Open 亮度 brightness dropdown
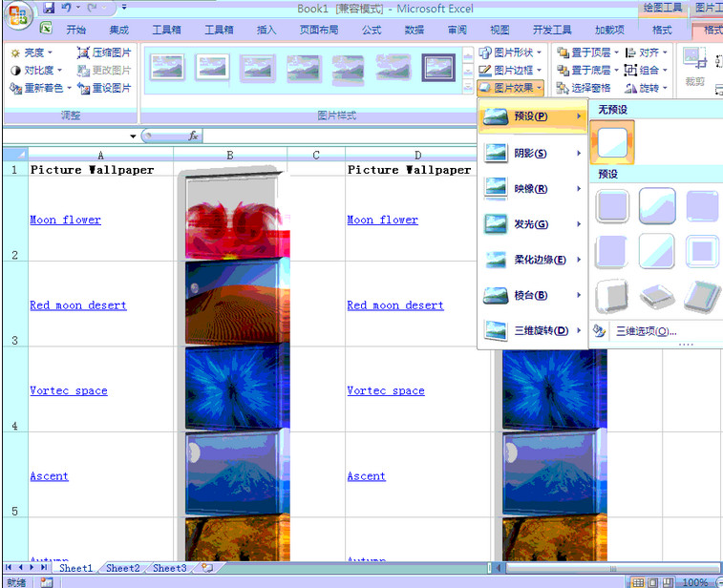Viewport: 723px width, 588px height. [32, 53]
